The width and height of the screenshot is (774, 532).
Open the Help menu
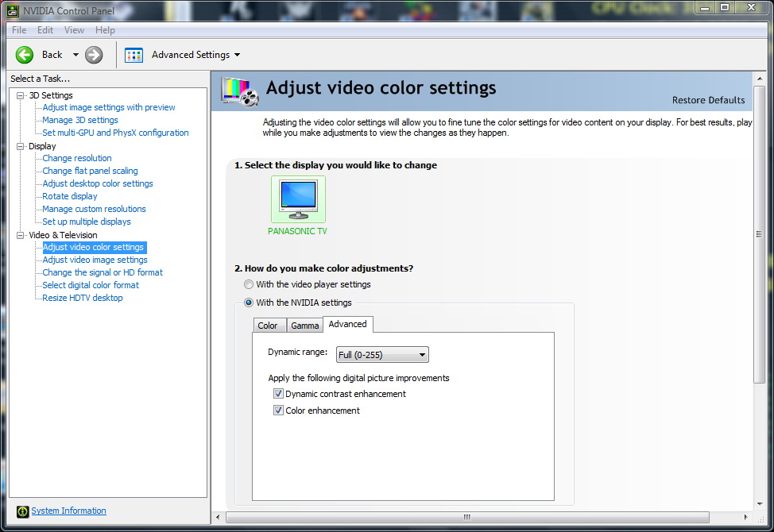[x=105, y=30]
